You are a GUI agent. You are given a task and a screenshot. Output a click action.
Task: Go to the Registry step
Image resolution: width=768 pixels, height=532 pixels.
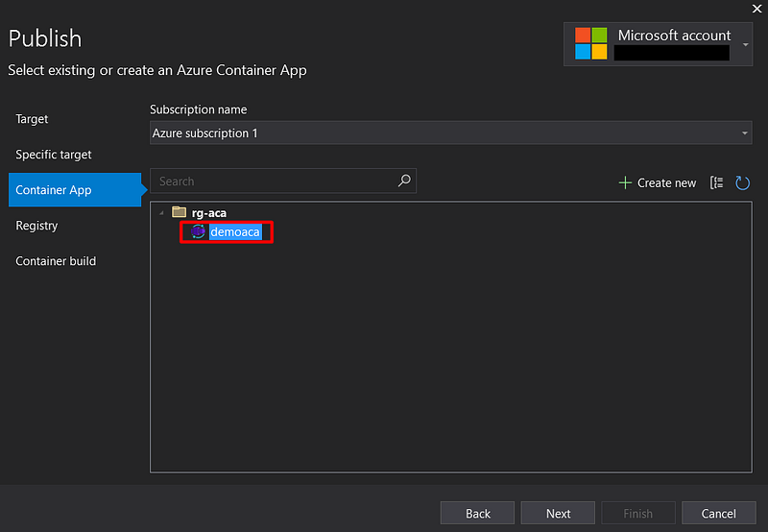tap(36, 226)
